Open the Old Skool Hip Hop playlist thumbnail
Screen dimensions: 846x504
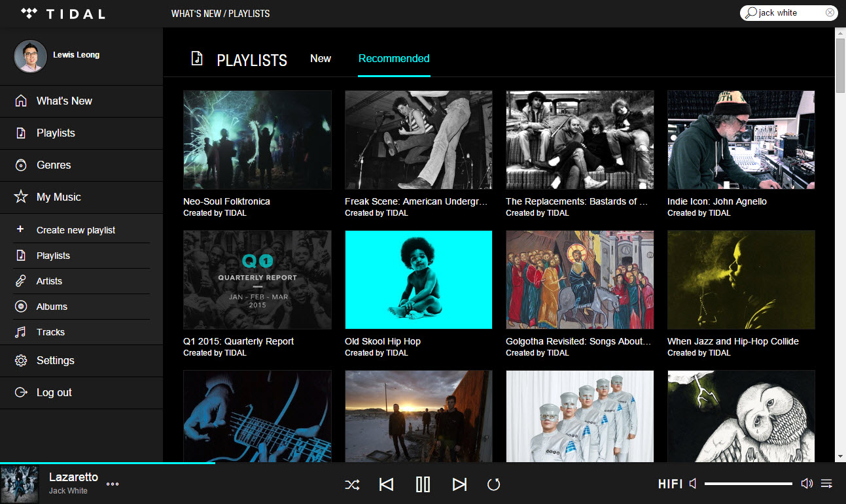point(418,279)
